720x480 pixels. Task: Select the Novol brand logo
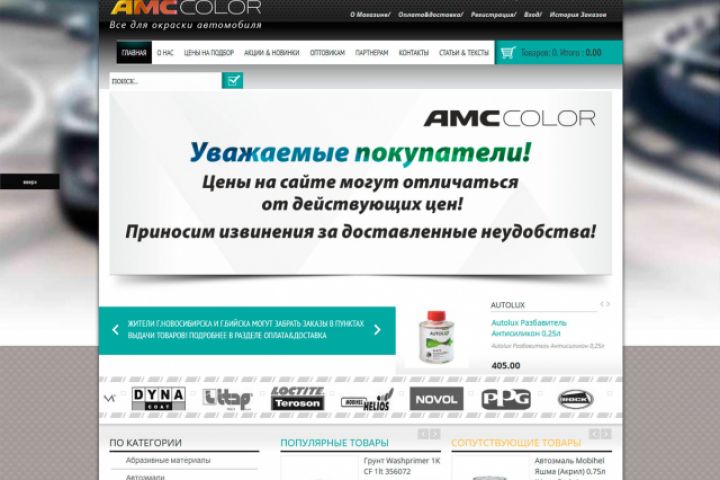(x=436, y=399)
